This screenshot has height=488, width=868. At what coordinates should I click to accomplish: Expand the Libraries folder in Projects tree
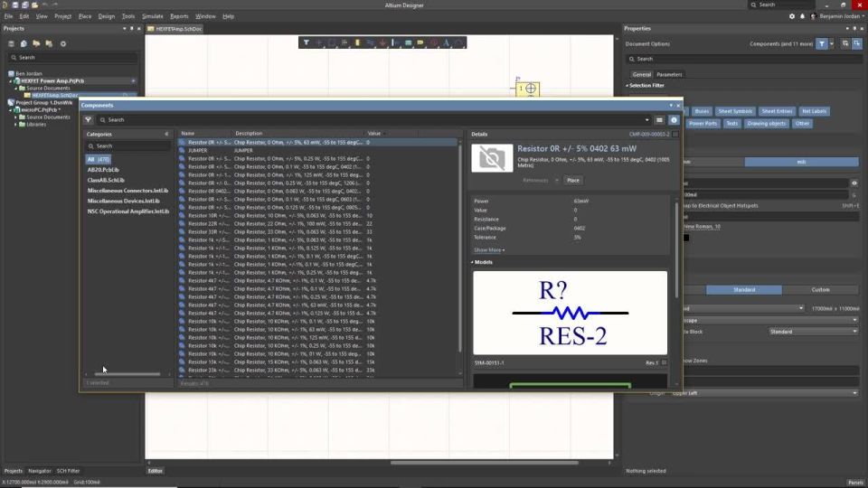tap(15, 125)
